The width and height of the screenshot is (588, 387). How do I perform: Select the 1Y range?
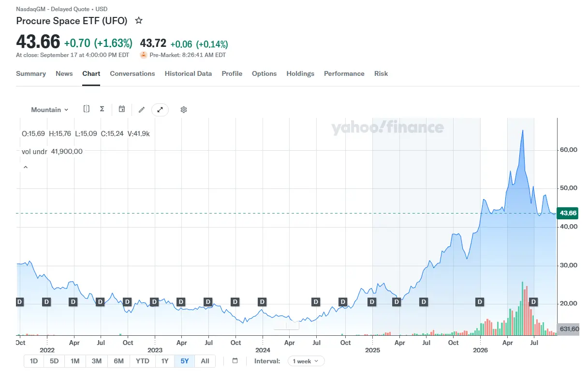(x=165, y=361)
